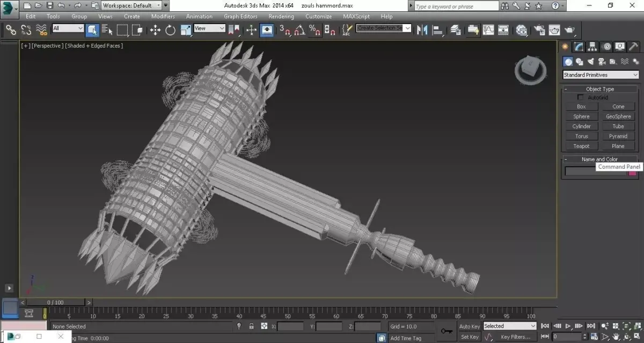Image resolution: width=644 pixels, height=343 pixels.
Task: Open Workspace: Default dropdown
Action: click(131, 5)
